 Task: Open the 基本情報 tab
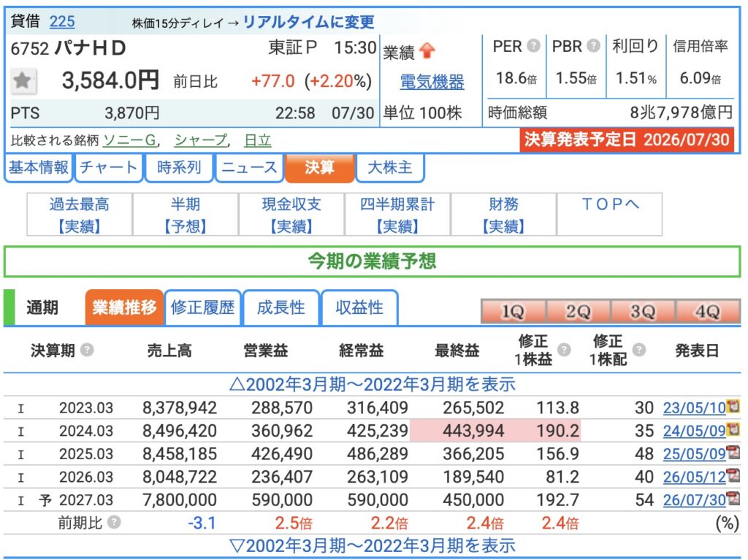[x=39, y=167]
